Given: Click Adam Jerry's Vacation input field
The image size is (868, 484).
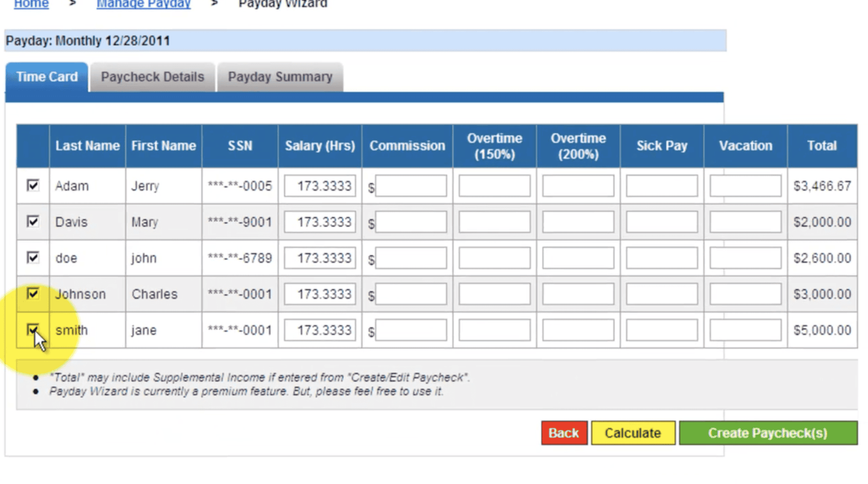Looking at the screenshot, I should [x=745, y=185].
